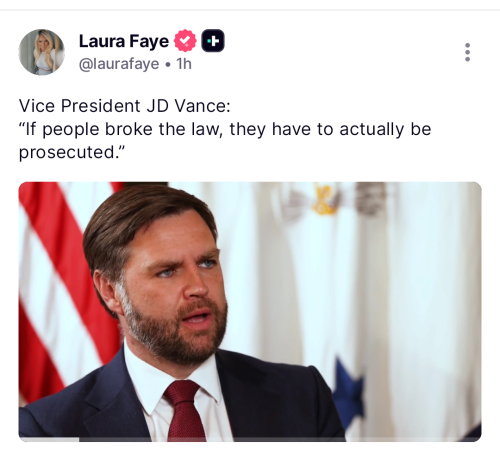Click the gold eagle flag topper in video
The height and width of the screenshot is (461, 500).
pos(323,199)
